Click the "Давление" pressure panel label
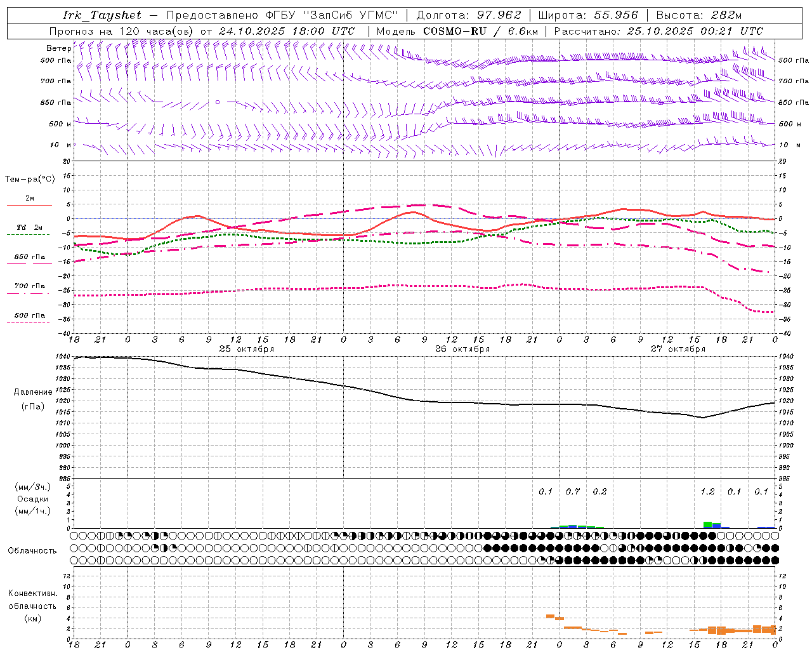The height and width of the screenshot is (650, 812). tap(33, 392)
